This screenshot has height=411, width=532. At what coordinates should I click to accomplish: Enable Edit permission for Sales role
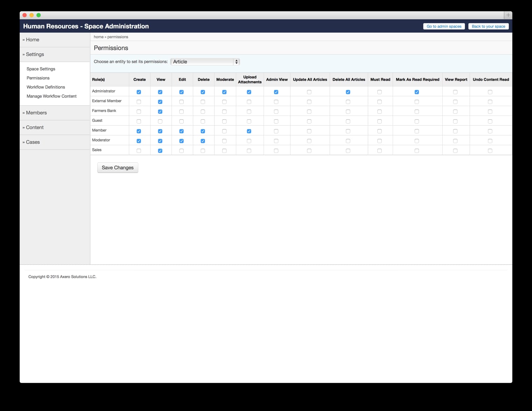coord(181,151)
